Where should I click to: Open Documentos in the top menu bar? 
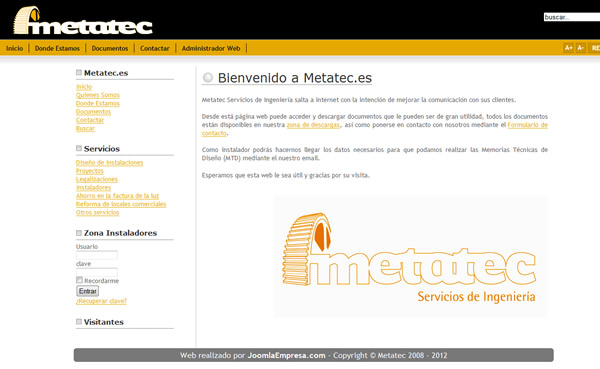click(x=109, y=48)
